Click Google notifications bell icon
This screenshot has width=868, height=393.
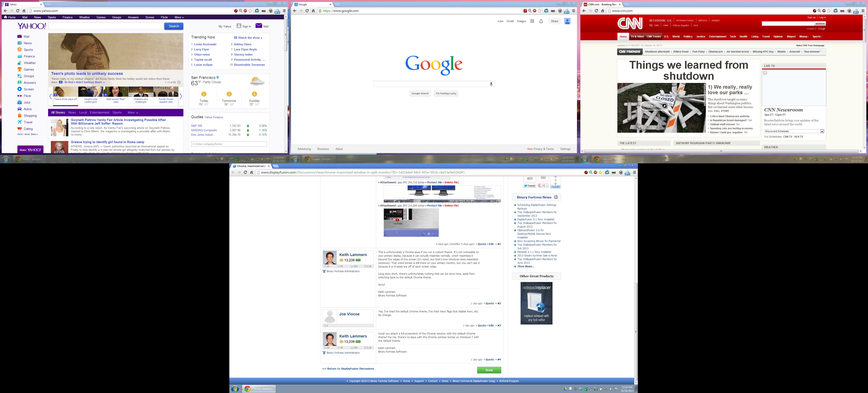541,21
